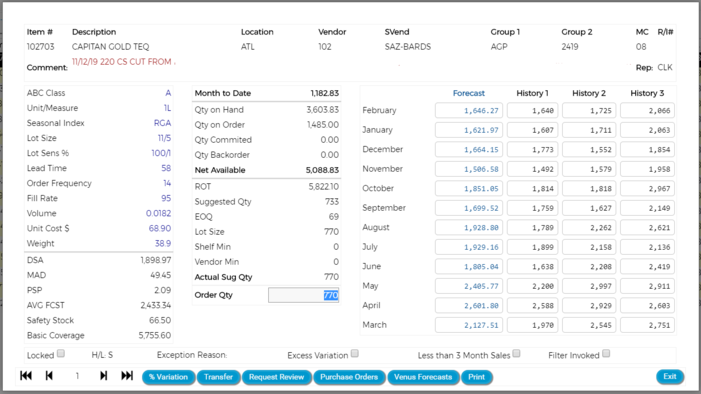Screen dimensions: 701x394
Task: Print this item detail
Action: (x=477, y=377)
